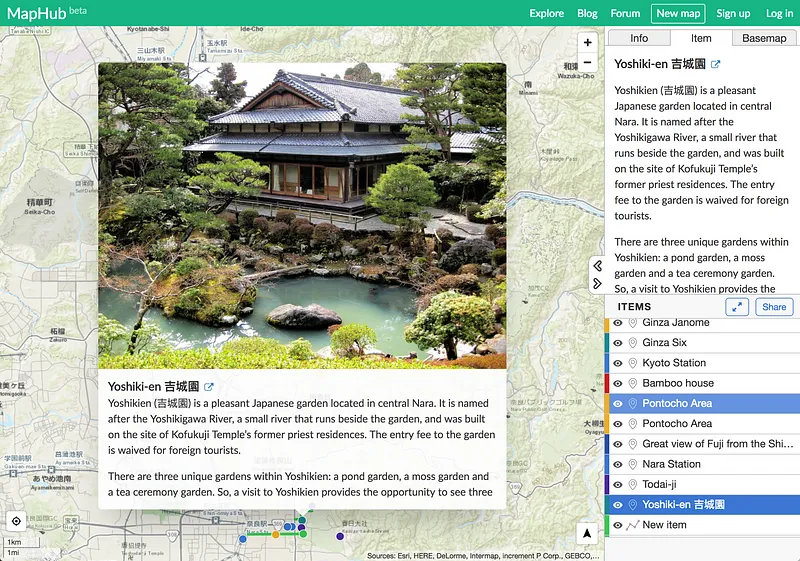Image resolution: width=800 pixels, height=561 pixels.
Task: Zoom in with the plus button
Action: 588,42
